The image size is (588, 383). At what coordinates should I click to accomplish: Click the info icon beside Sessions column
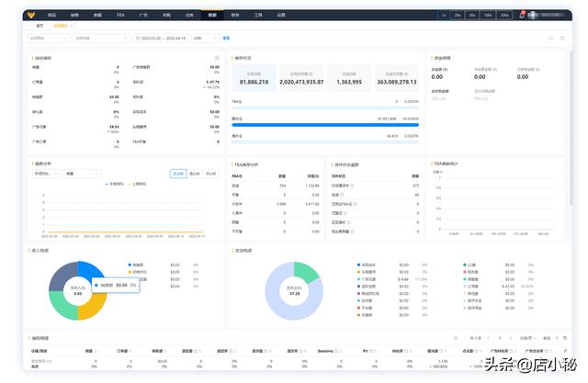[x=336, y=351]
